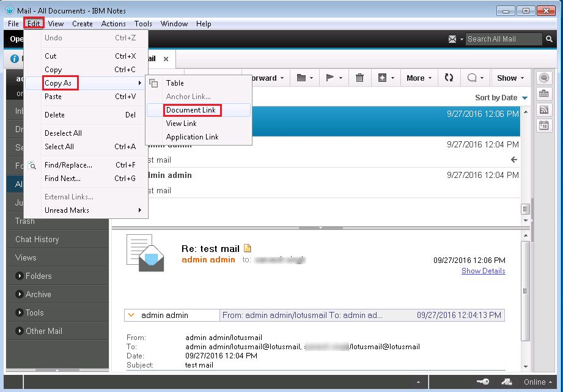Open the briefcase icon in the right sidebar
The height and width of the screenshot is (392, 563).
tap(544, 94)
